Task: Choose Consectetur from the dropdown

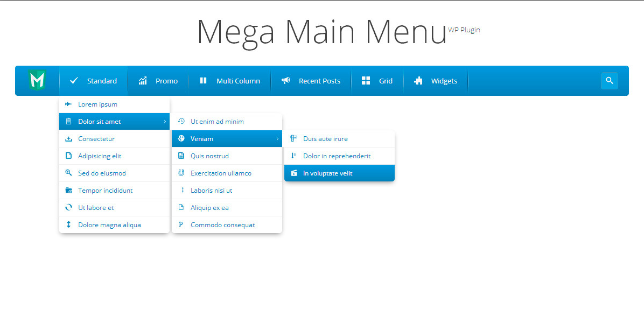Action: 114,139
